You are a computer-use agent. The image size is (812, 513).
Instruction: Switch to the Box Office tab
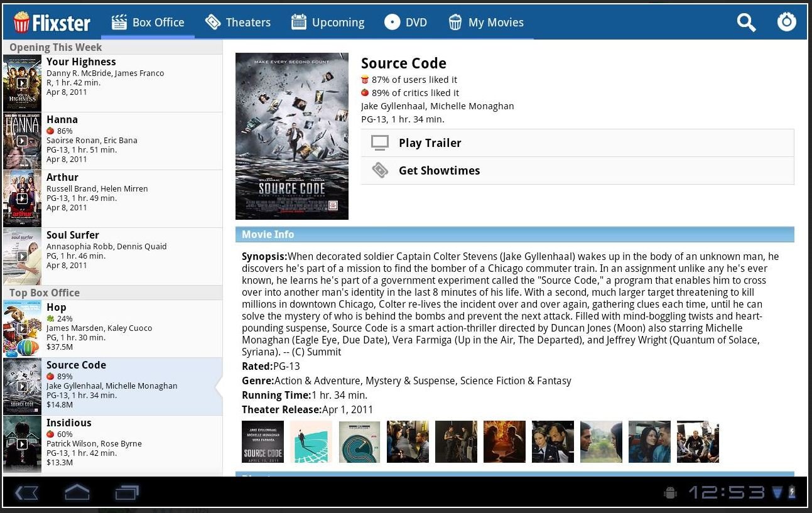click(x=148, y=23)
